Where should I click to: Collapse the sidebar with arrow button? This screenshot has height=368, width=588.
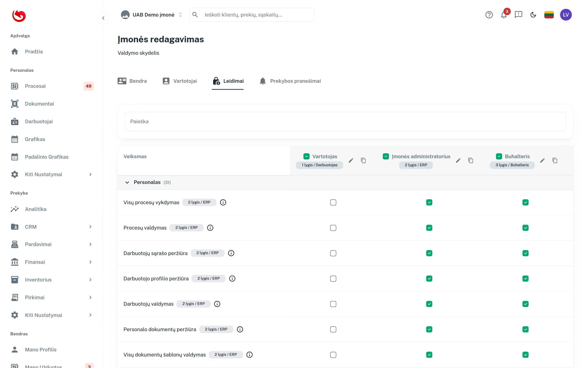point(103,18)
